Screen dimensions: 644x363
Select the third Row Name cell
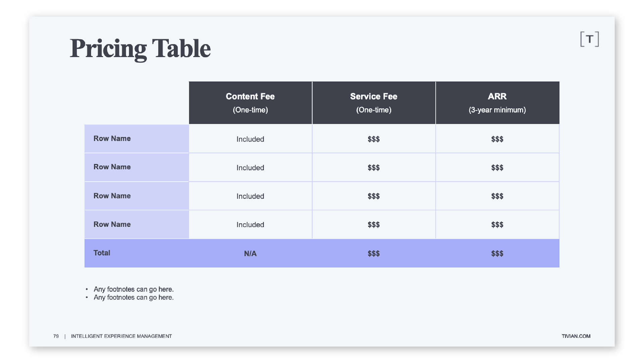pyautogui.click(x=137, y=196)
